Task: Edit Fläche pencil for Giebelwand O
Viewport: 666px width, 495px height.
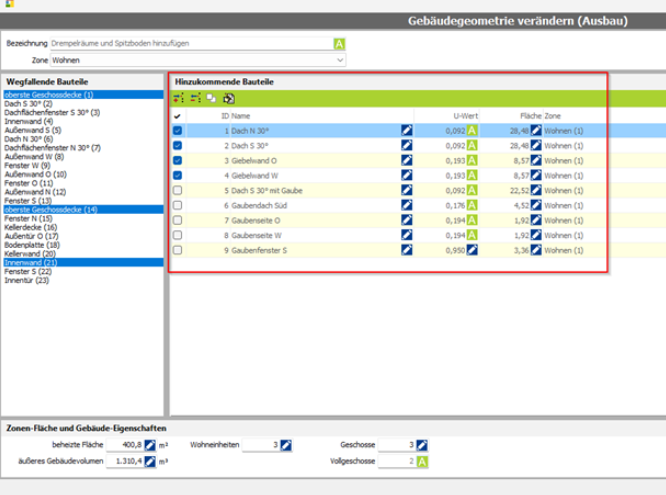Action: (x=536, y=160)
